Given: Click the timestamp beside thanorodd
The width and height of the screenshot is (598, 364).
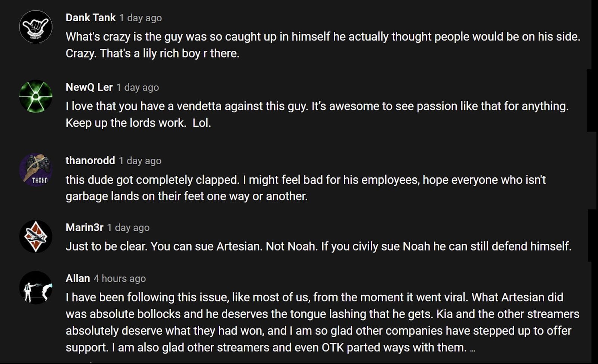Looking at the screenshot, I should pyautogui.click(x=140, y=161).
